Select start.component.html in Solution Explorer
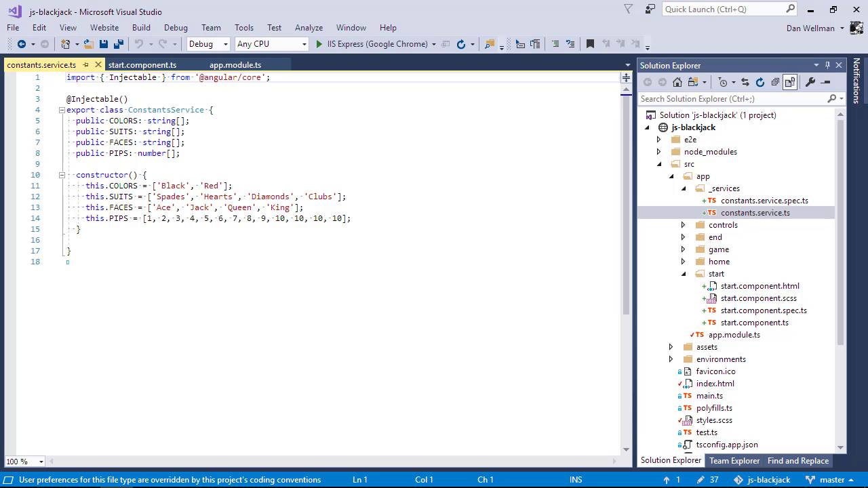Image resolution: width=868 pixels, height=488 pixels. point(759,286)
